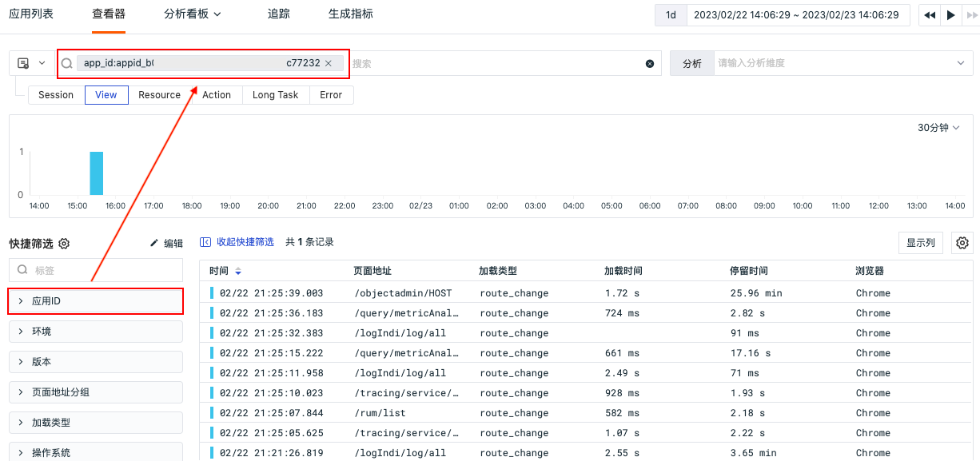Image resolution: width=980 pixels, height=461 pixels.
Task: Click the blue histogram bar
Action: coord(97,173)
